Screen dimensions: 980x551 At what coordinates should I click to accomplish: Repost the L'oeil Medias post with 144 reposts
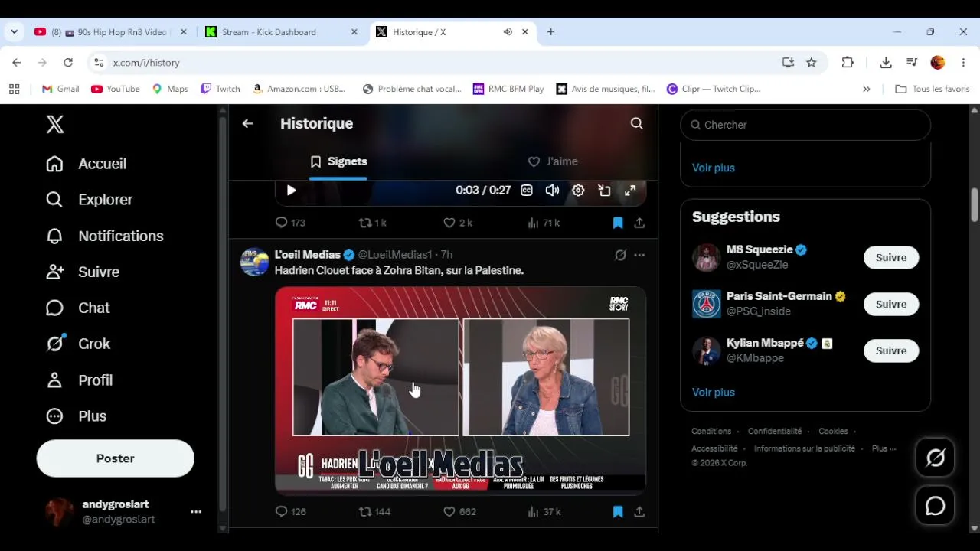374,512
